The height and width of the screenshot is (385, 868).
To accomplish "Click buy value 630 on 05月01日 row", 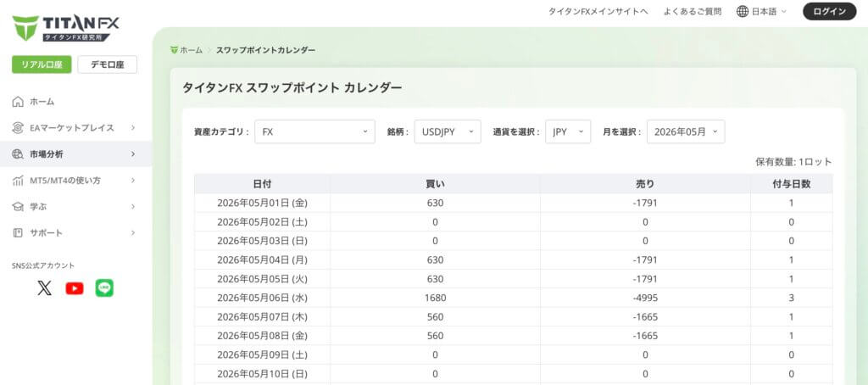I will tap(435, 203).
